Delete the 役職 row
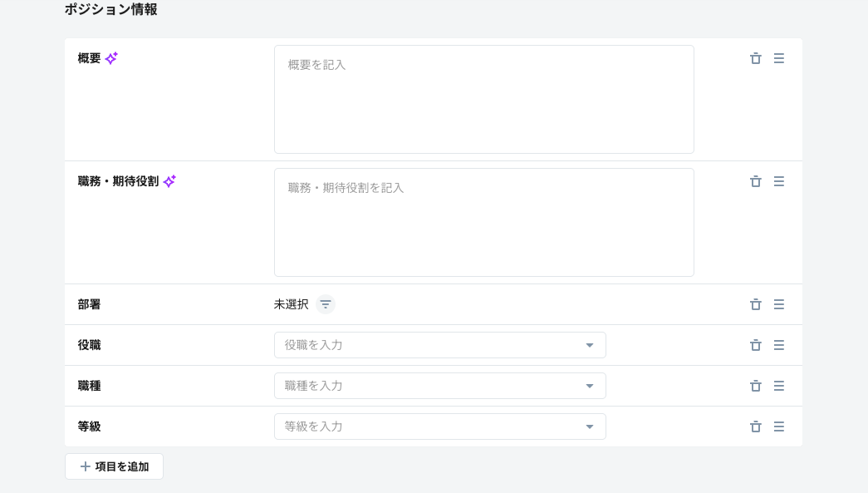 756,345
